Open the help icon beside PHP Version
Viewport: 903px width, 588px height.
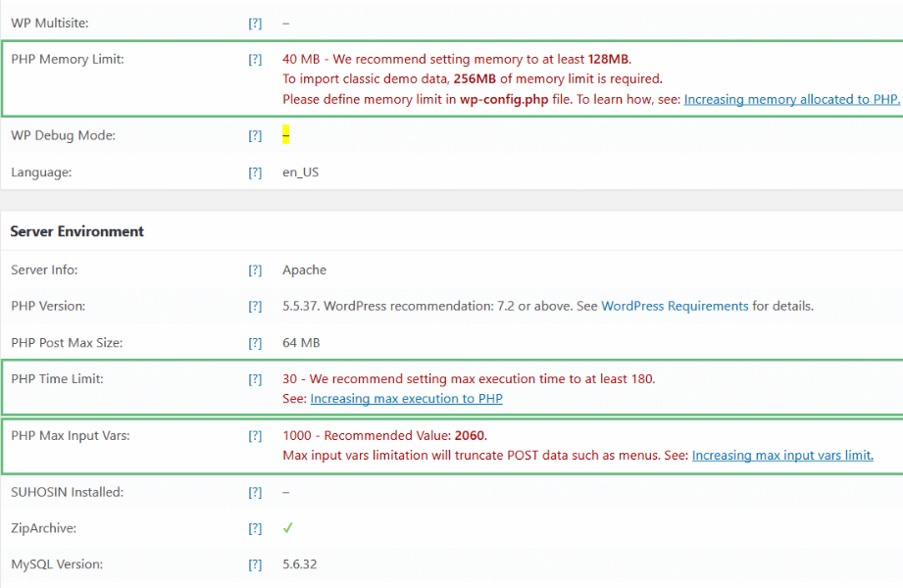255,306
